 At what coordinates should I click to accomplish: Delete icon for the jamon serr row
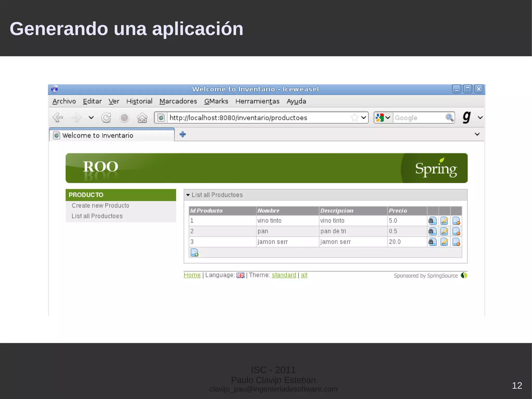(x=456, y=242)
